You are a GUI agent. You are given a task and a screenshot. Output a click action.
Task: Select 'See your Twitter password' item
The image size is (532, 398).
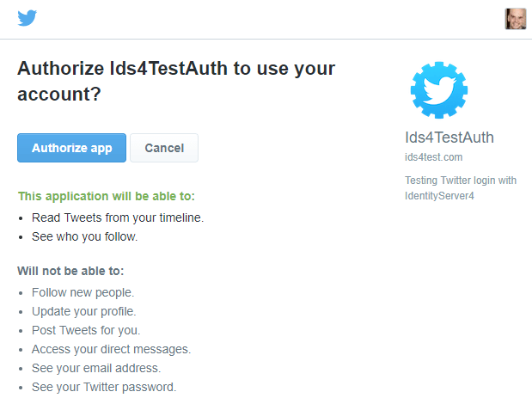pyautogui.click(x=104, y=387)
